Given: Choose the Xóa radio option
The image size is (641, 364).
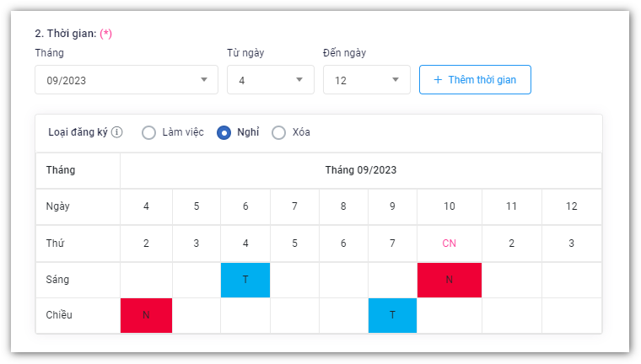Looking at the screenshot, I should [279, 132].
